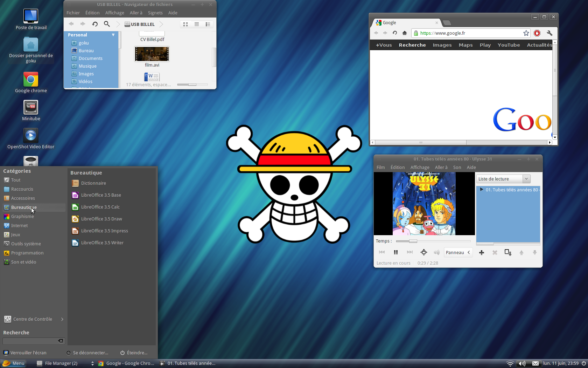The width and height of the screenshot is (588, 368).
Task: Click Chrome horizontal scrollbar
Action: click(421, 142)
